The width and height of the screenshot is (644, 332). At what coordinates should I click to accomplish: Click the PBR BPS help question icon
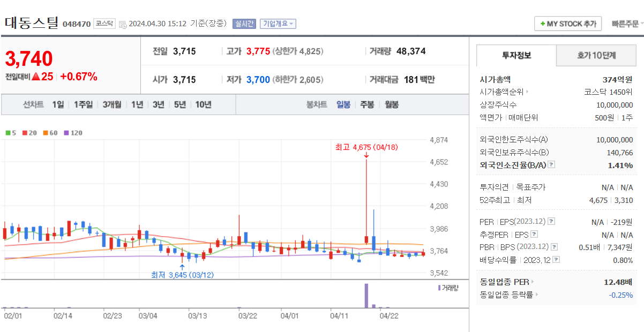(x=554, y=247)
